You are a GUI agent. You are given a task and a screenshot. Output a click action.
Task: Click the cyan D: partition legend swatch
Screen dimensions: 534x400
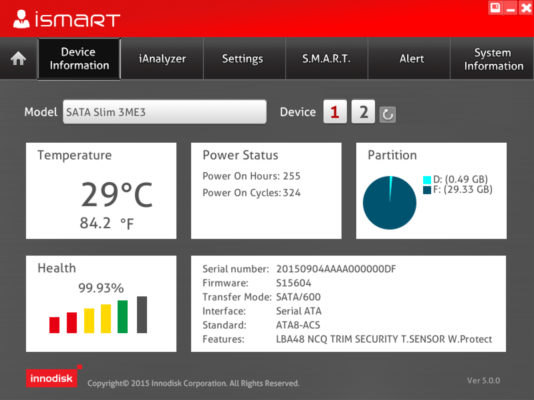[x=427, y=179]
